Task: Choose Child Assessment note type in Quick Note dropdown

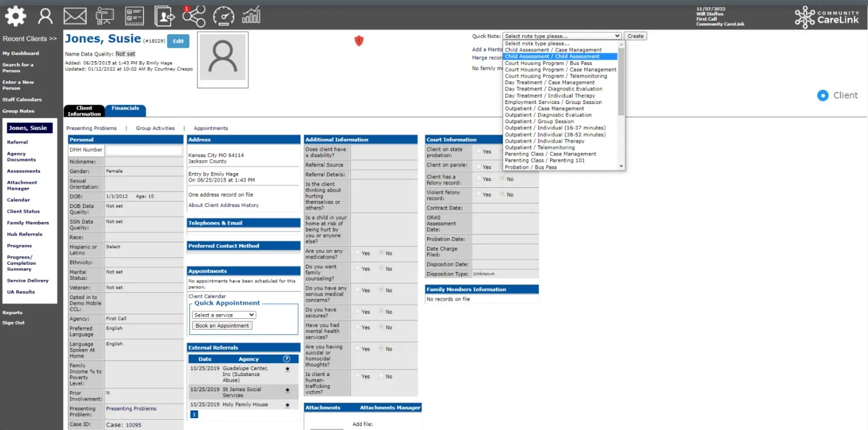Action: [x=552, y=56]
